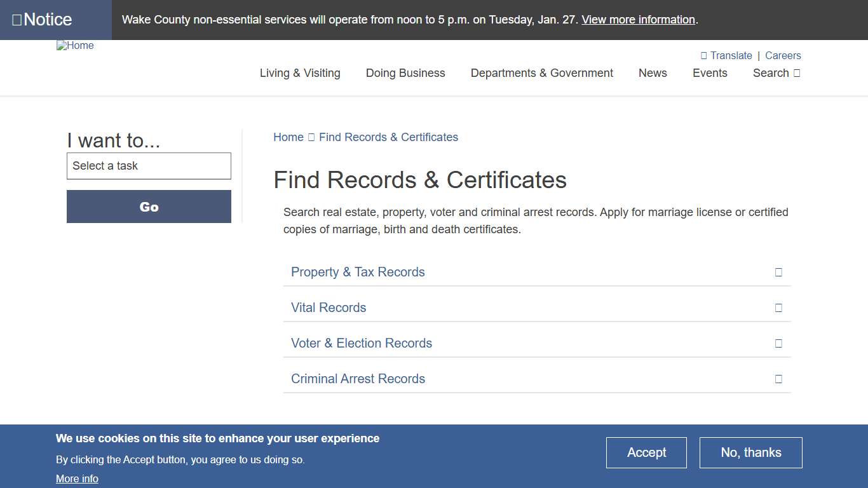Click the Property & Tax Records chevron icon
The width and height of the screenshot is (868, 488).
point(778,272)
